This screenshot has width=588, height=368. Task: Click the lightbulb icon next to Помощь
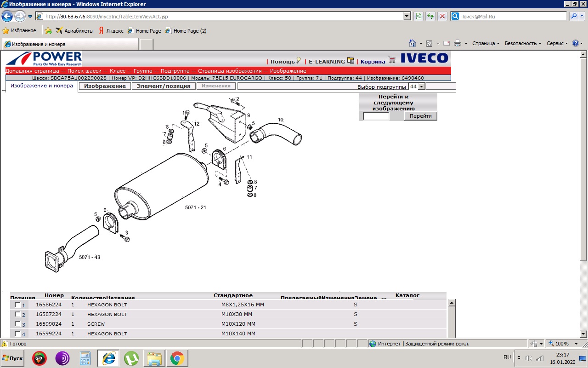click(x=299, y=60)
